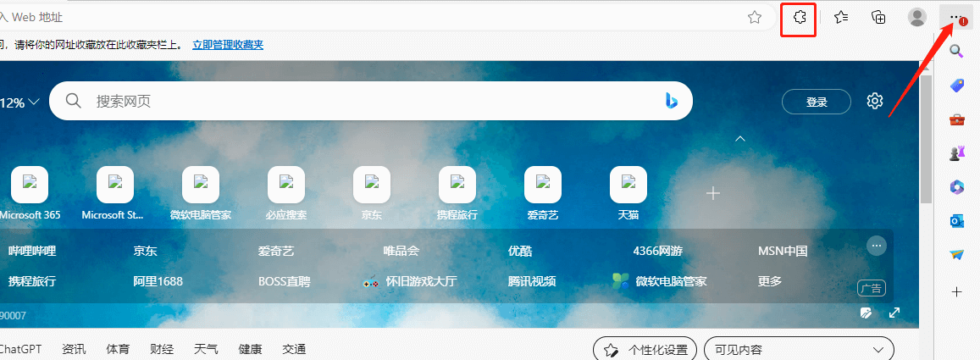Open the Favorites list icon
Viewport: 980px width, 360px height.
(841, 18)
